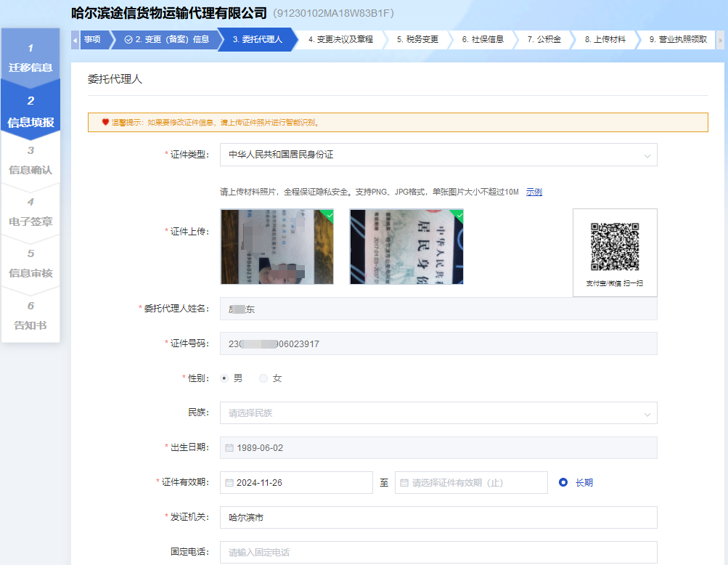Click the right scroll arrow on step bar

tap(720, 40)
